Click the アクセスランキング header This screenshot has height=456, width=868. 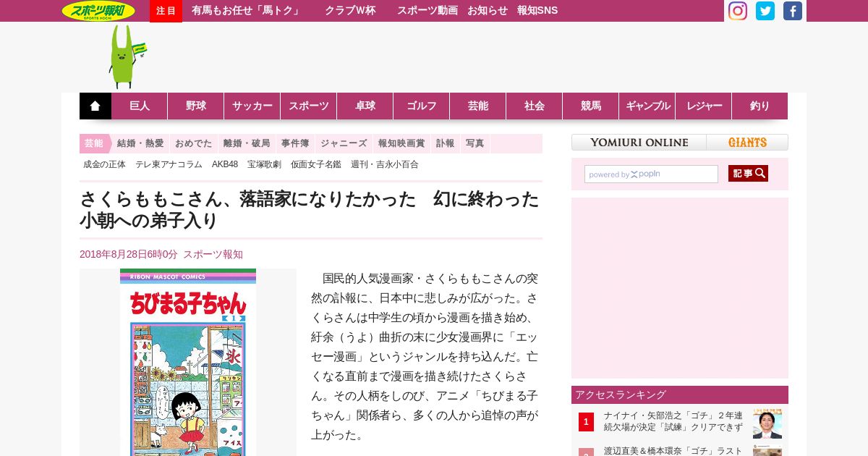(680, 394)
